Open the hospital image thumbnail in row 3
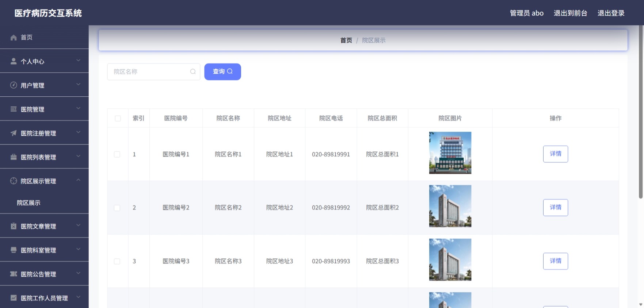 click(x=450, y=259)
